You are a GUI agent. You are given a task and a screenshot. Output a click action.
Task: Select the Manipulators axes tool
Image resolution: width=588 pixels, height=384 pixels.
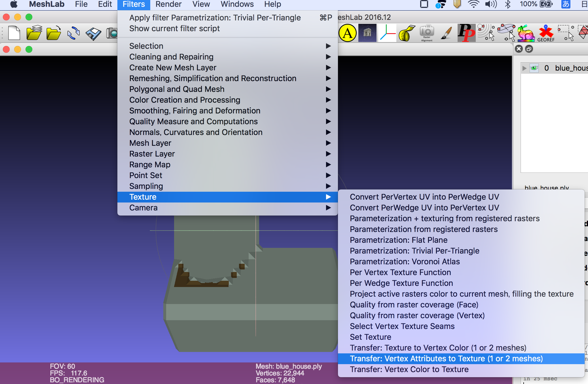[387, 33]
